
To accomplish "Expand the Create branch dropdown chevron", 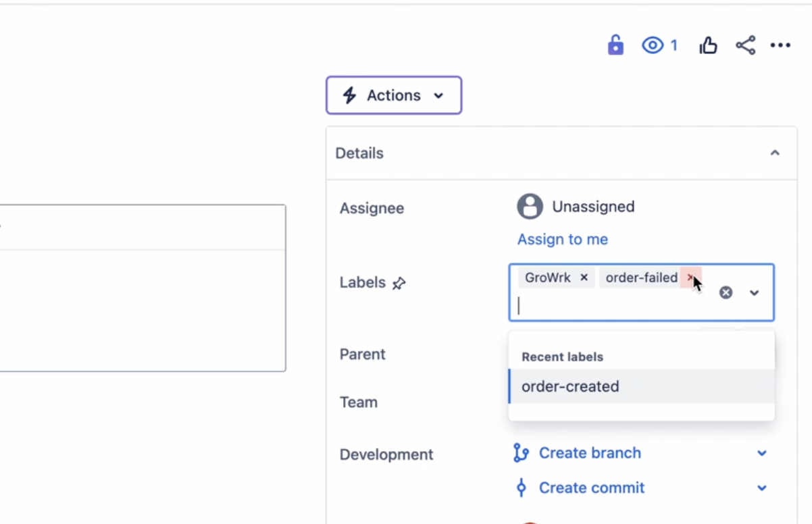I will pyautogui.click(x=762, y=453).
